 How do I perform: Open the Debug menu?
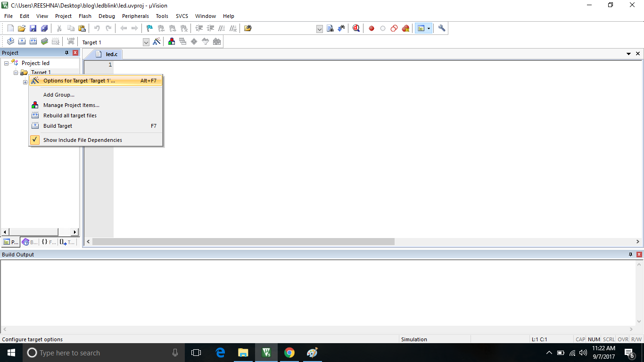tap(107, 16)
